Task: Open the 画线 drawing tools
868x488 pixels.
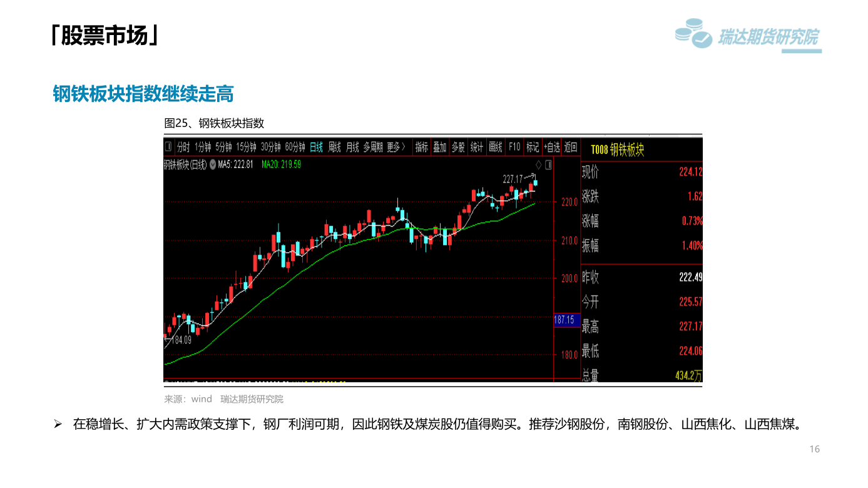Action: (496, 147)
